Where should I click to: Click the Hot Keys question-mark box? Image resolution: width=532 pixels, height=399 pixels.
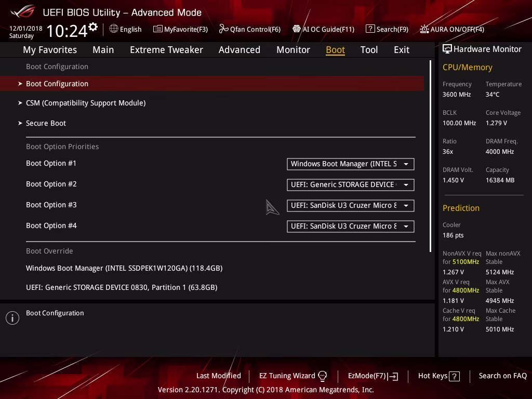(x=454, y=376)
